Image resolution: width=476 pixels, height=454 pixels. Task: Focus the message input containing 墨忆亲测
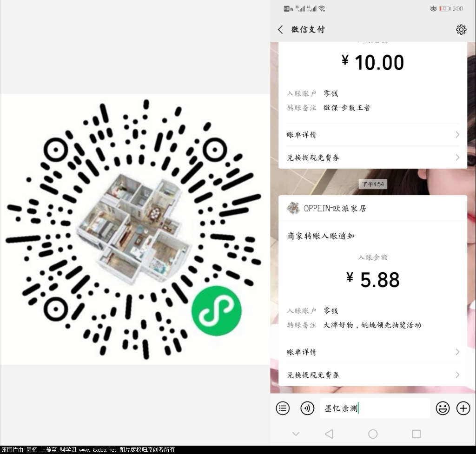point(375,408)
